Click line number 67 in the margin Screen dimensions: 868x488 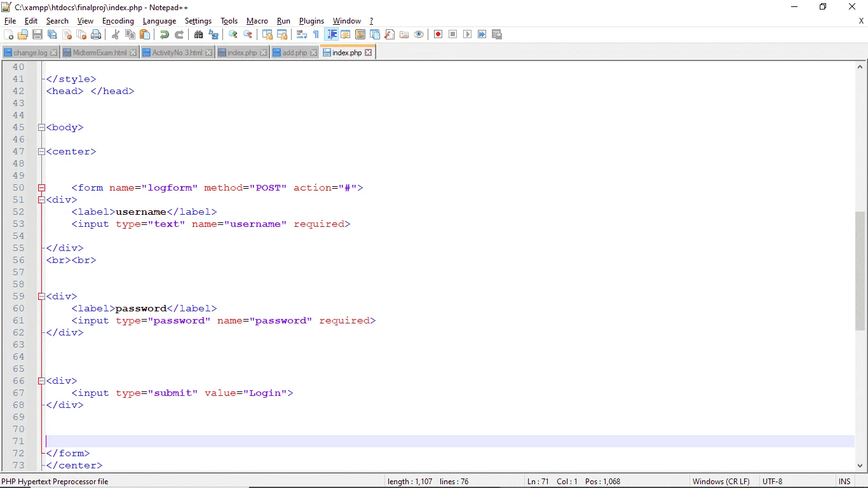(x=18, y=393)
